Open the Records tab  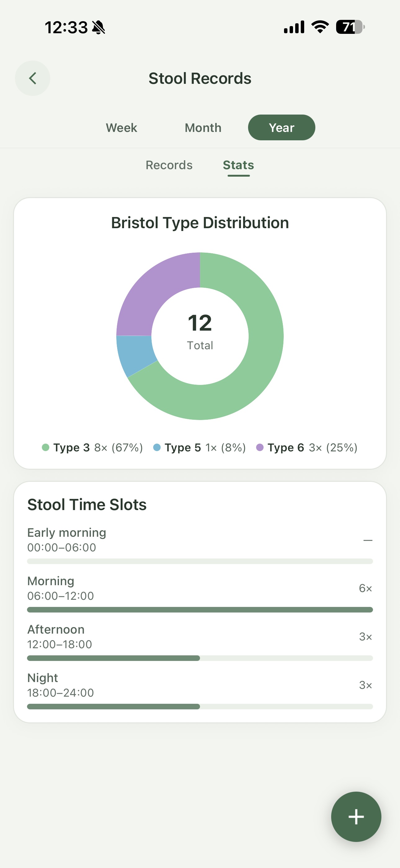[169, 165]
